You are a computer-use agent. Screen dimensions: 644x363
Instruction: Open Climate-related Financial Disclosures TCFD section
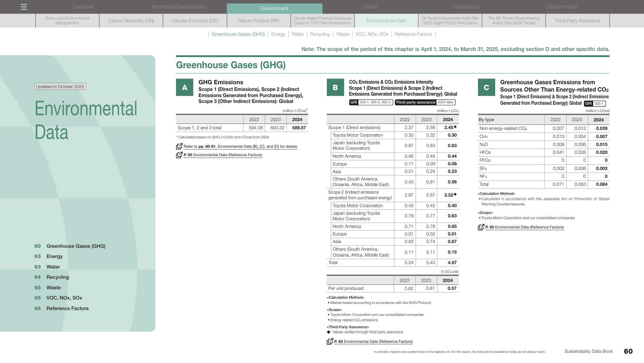322,20
